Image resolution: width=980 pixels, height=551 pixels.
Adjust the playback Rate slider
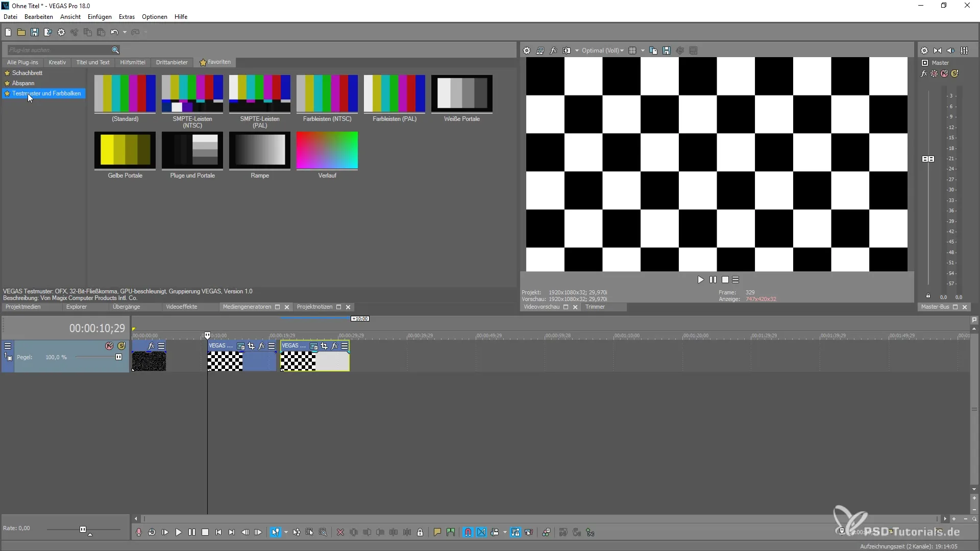pyautogui.click(x=83, y=530)
